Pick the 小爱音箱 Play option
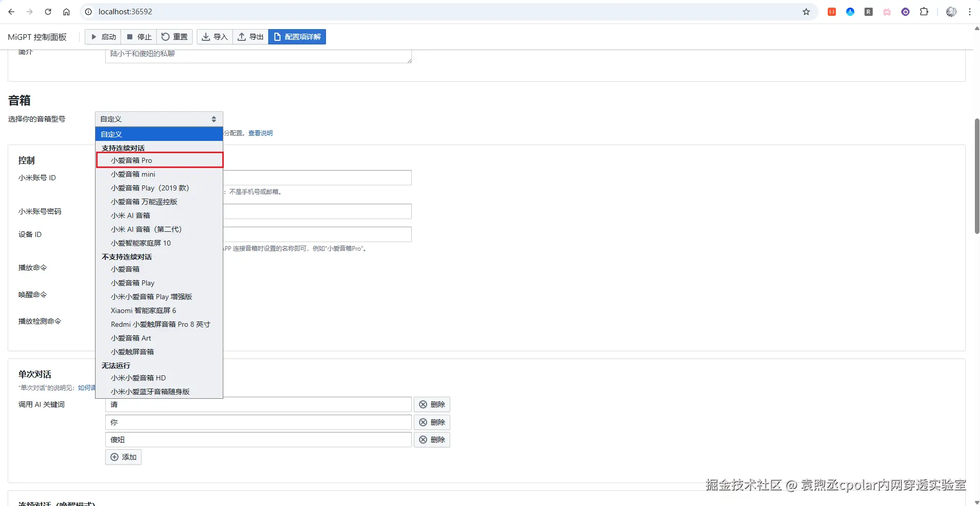This screenshot has height=506, width=980. (x=159, y=283)
